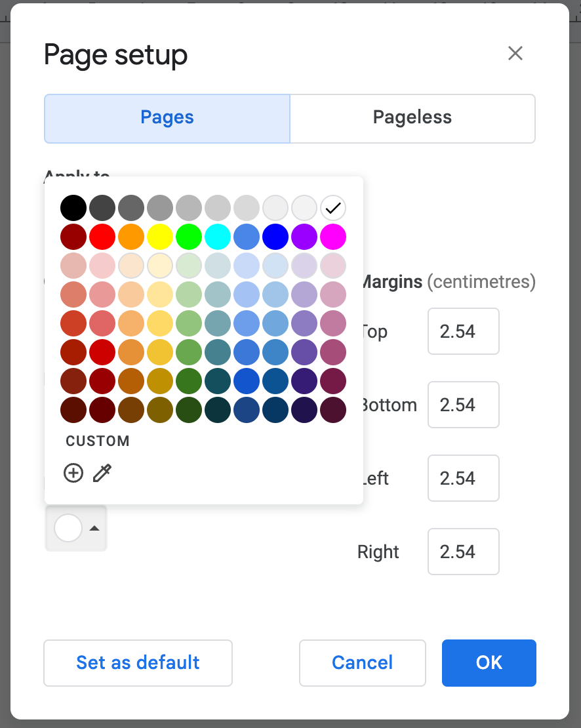This screenshot has width=581, height=728.
Task: Select the darkest cyan teal swatch in bottom row
Action: coord(218,410)
